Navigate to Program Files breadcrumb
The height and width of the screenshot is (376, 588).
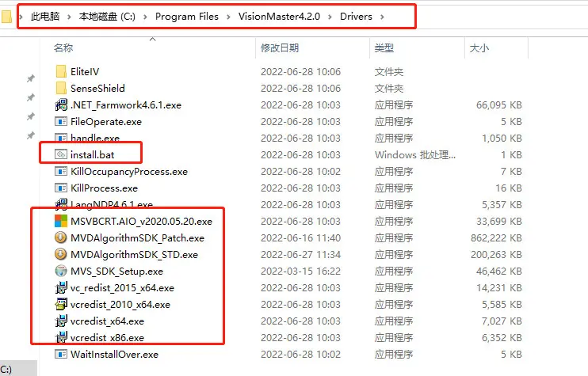click(x=187, y=17)
